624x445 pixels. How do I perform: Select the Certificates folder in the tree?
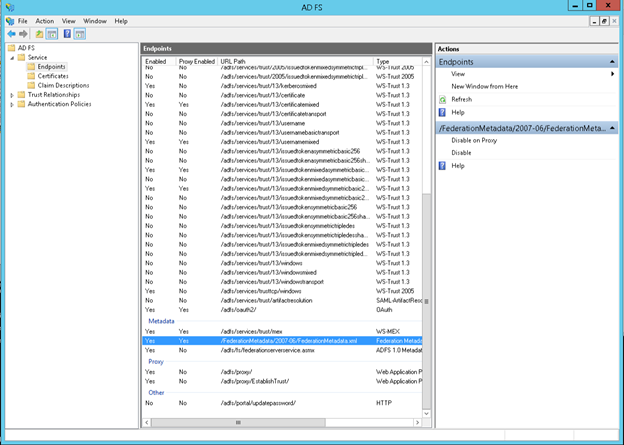[x=53, y=76]
